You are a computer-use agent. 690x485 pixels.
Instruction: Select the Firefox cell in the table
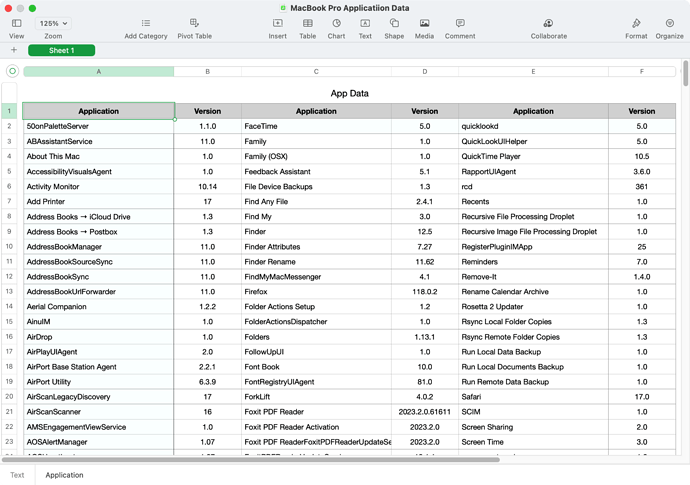[x=315, y=291]
